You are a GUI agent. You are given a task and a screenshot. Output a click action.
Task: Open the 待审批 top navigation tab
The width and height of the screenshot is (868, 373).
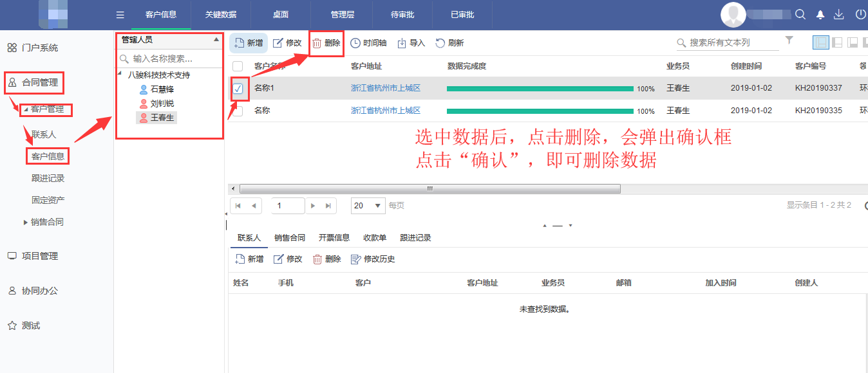402,15
